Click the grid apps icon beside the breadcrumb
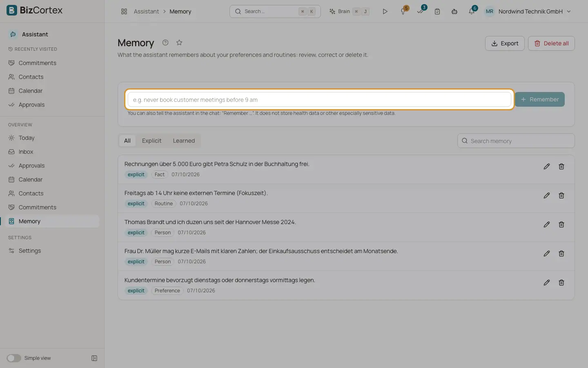 coord(124,11)
